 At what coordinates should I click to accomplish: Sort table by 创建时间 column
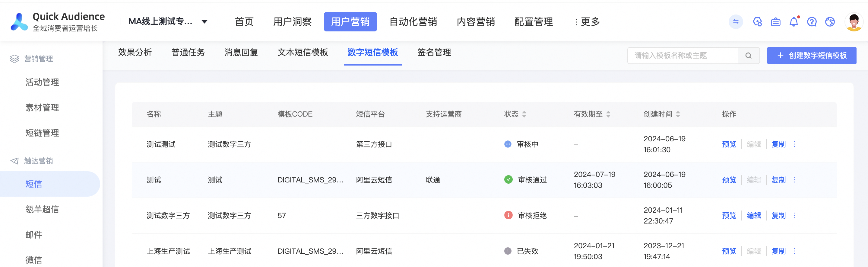click(678, 114)
